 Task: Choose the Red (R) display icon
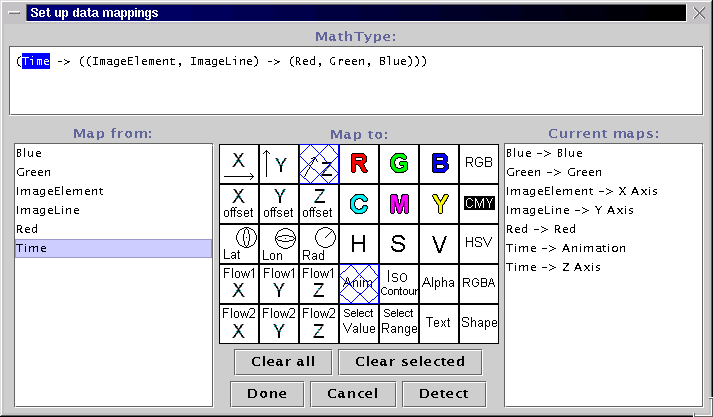359,164
